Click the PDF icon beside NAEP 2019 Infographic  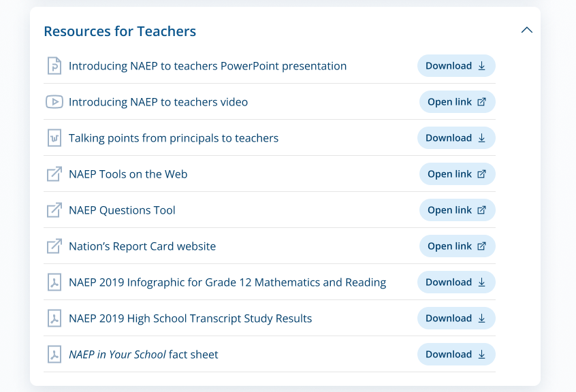point(54,282)
